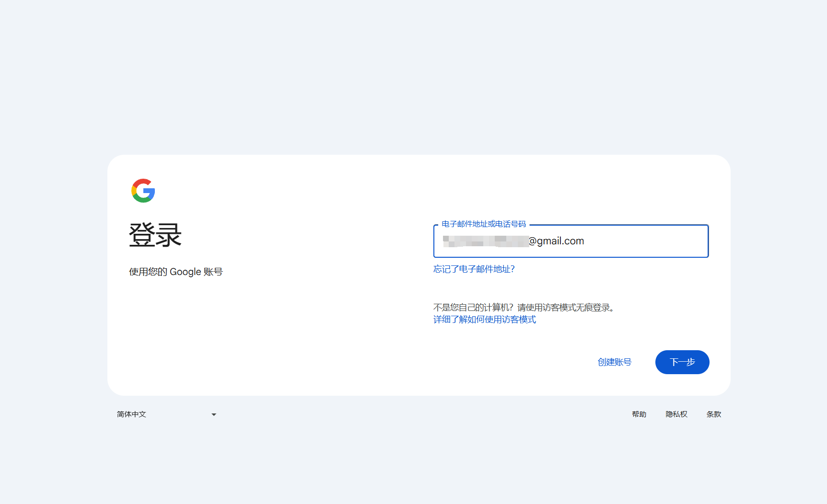Open the 忘记了电子邮件地址? link

[x=474, y=269]
